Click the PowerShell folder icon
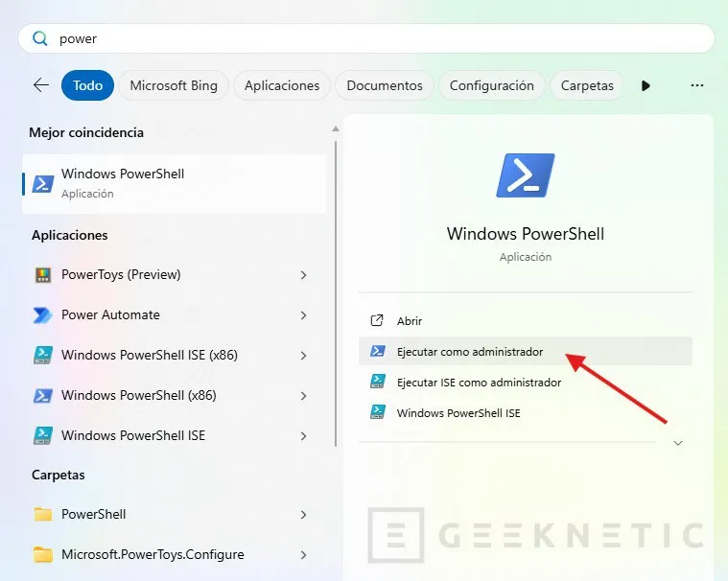 click(x=43, y=514)
